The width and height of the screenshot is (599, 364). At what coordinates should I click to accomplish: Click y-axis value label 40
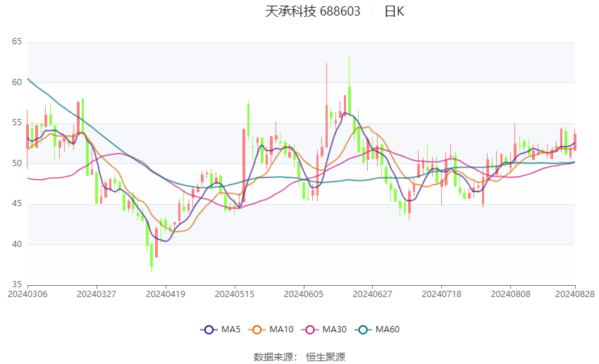coord(17,244)
